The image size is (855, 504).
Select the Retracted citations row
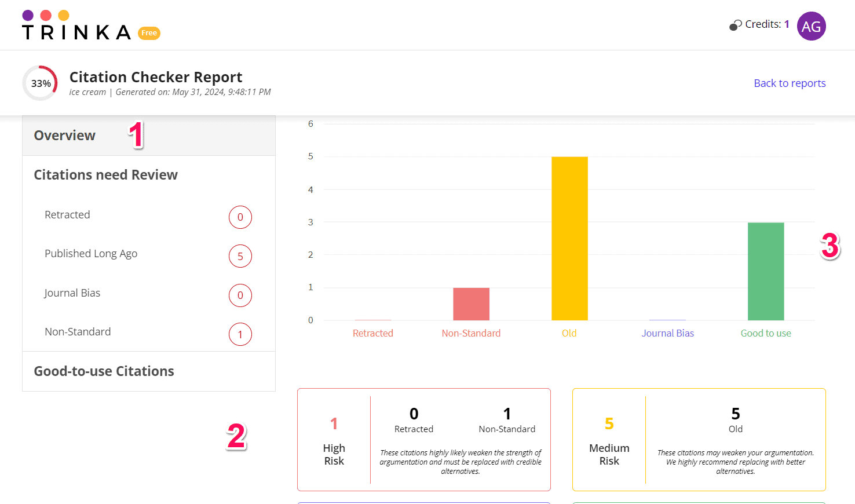click(149, 216)
